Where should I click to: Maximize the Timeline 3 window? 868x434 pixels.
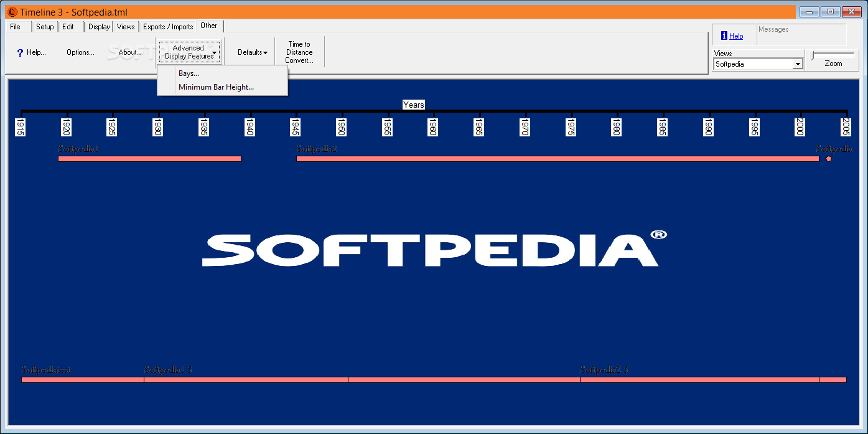pyautogui.click(x=830, y=11)
